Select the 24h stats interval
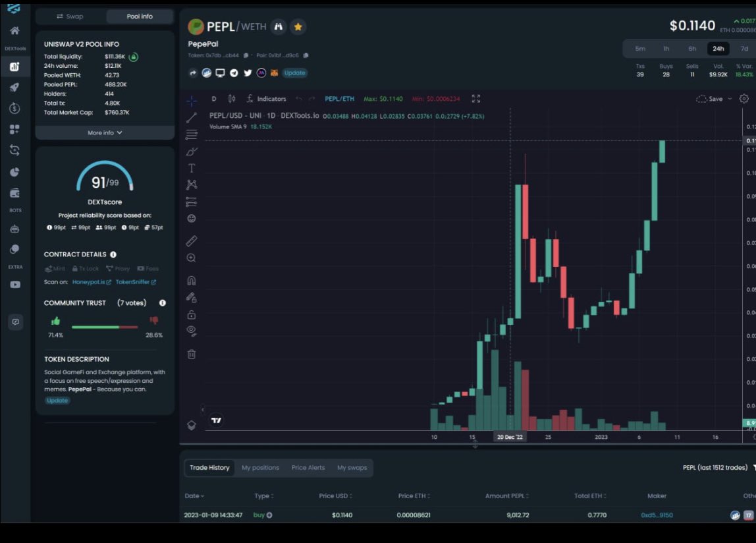 [x=718, y=49]
